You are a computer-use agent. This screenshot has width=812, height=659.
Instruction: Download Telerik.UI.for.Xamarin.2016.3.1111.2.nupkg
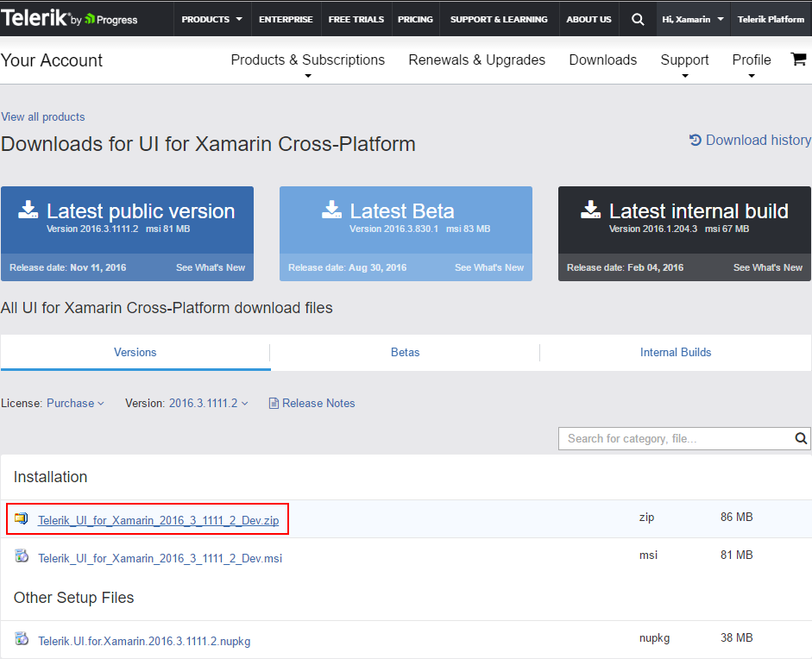click(x=144, y=641)
